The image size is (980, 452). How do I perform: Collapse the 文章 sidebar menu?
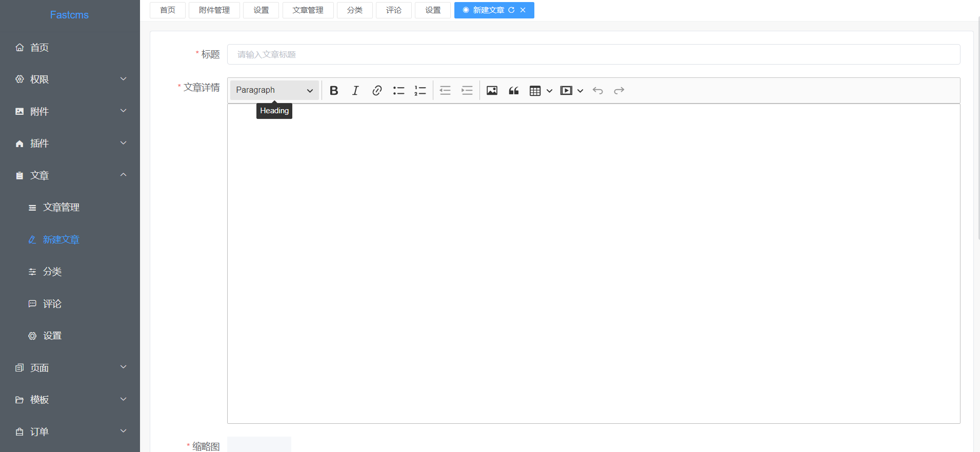[x=70, y=175]
